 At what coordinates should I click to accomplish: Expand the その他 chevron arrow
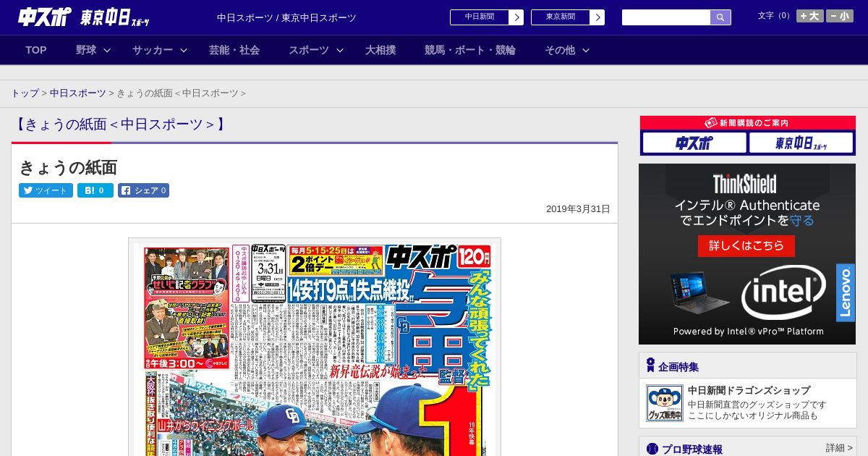pyautogui.click(x=586, y=50)
